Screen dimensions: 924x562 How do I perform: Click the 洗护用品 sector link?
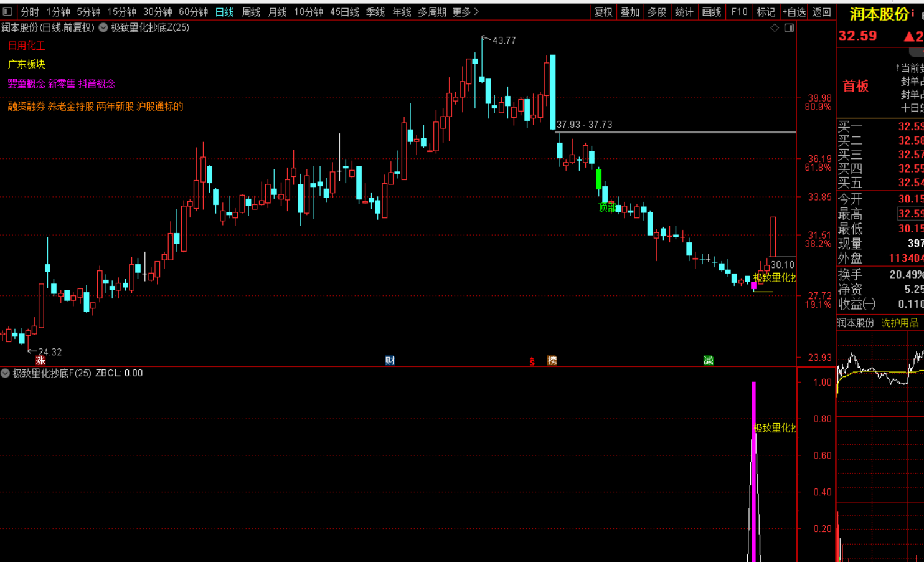tap(900, 323)
